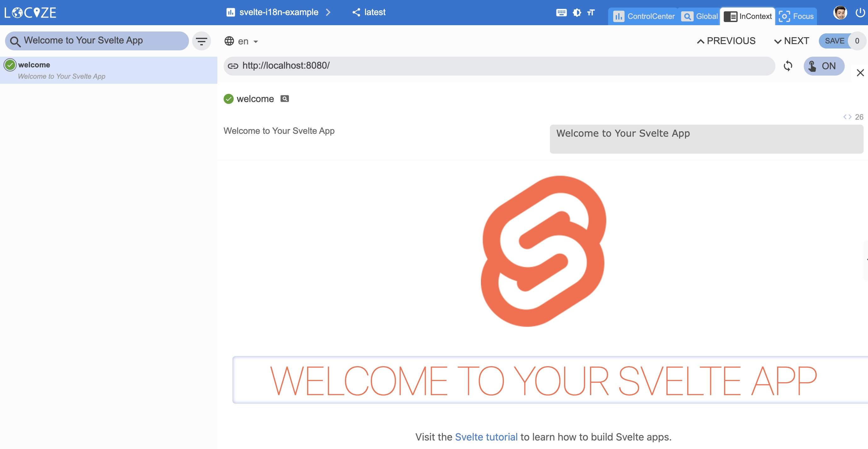Open the latest version selector
868x449 pixels.
(369, 13)
